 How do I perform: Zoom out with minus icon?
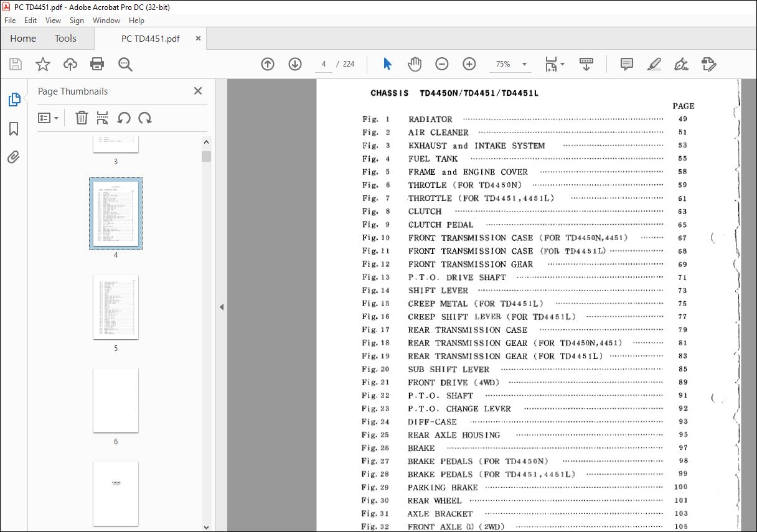coord(442,64)
